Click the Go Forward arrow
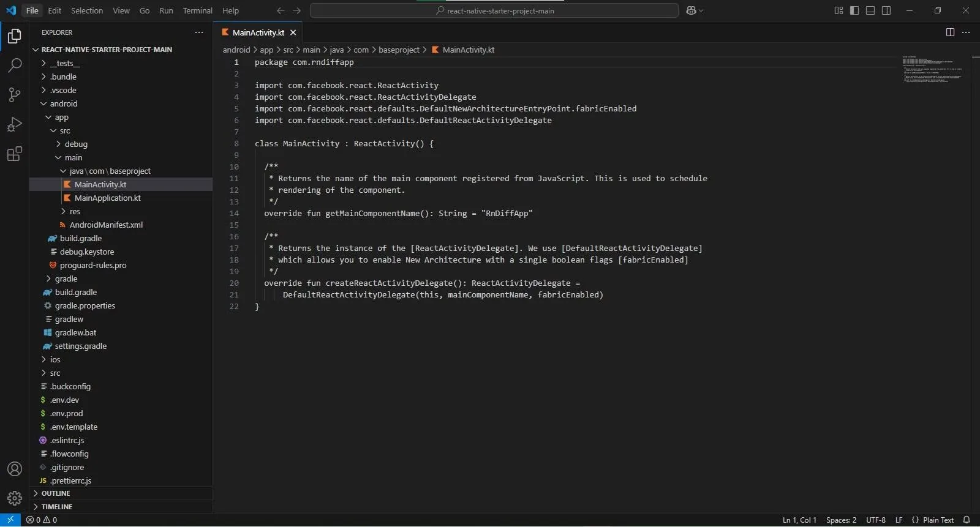 [297, 10]
